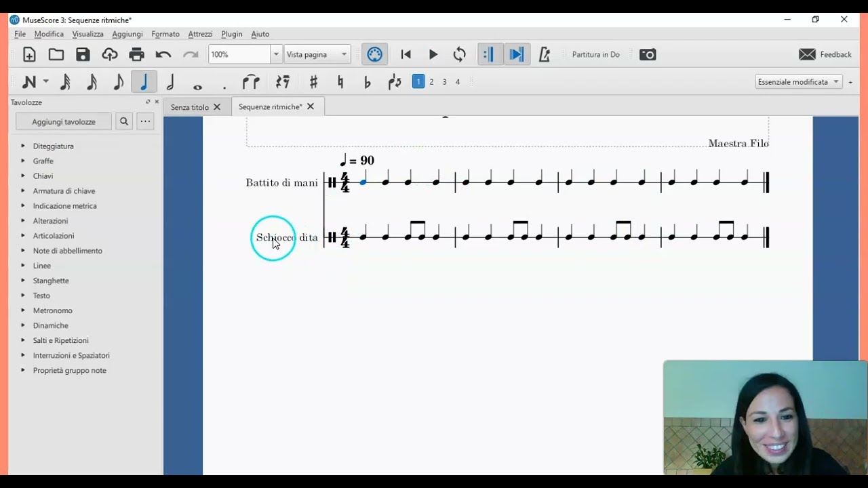Open the File menu
Viewport: 868px width, 488px height.
coord(20,34)
